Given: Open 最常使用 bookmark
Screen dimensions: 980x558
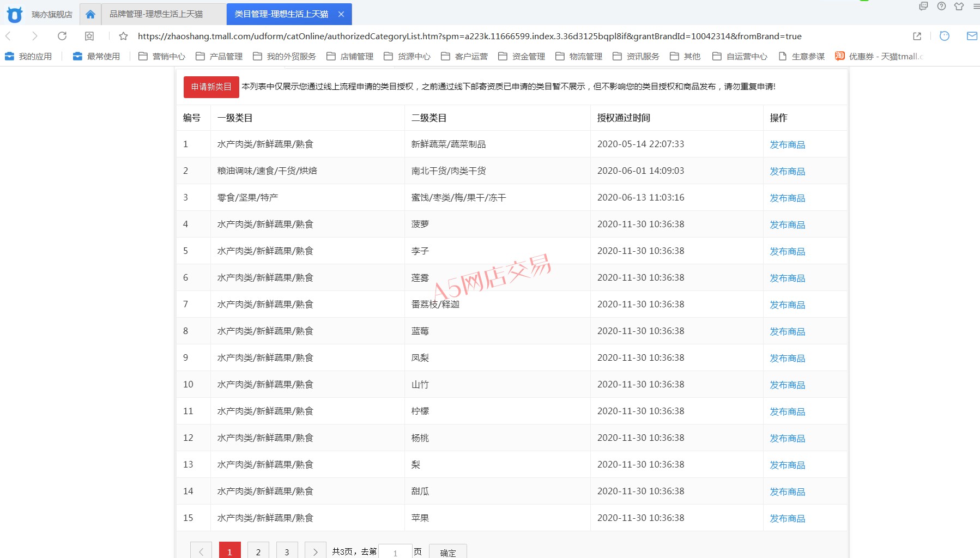Looking at the screenshot, I should pos(96,56).
